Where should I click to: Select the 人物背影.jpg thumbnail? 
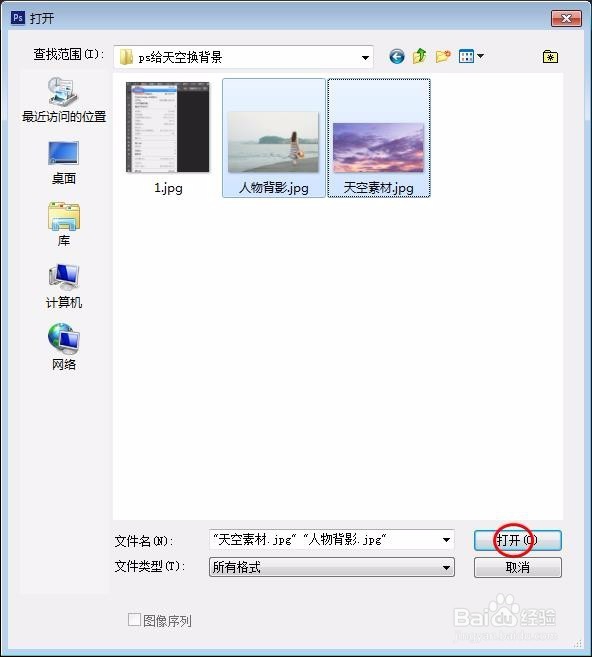pyautogui.click(x=273, y=142)
